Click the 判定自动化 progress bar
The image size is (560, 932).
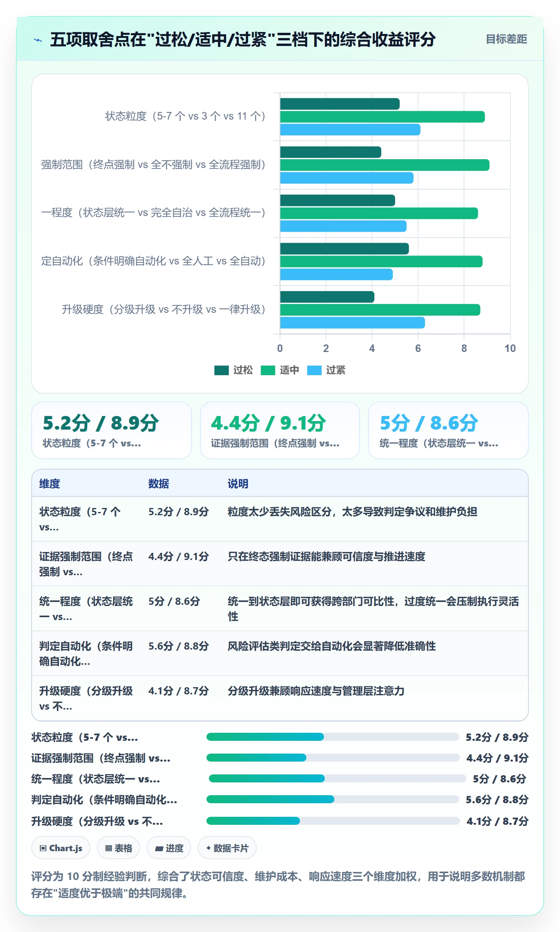[x=332, y=799]
